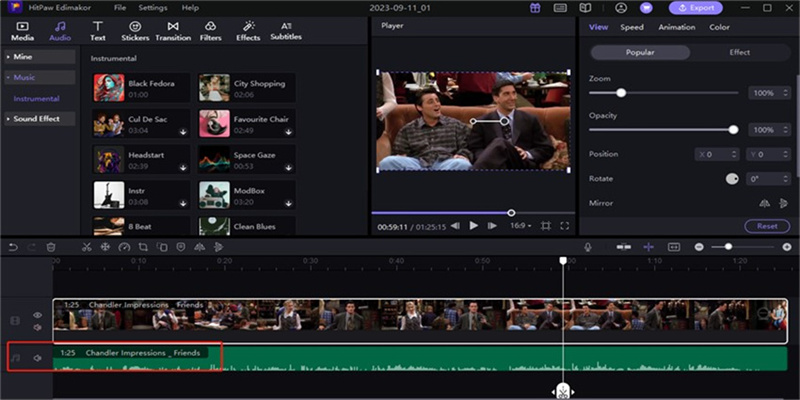The image size is (800, 400).
Task: Download the Cul De Sac track
Action: coord(183,132)
